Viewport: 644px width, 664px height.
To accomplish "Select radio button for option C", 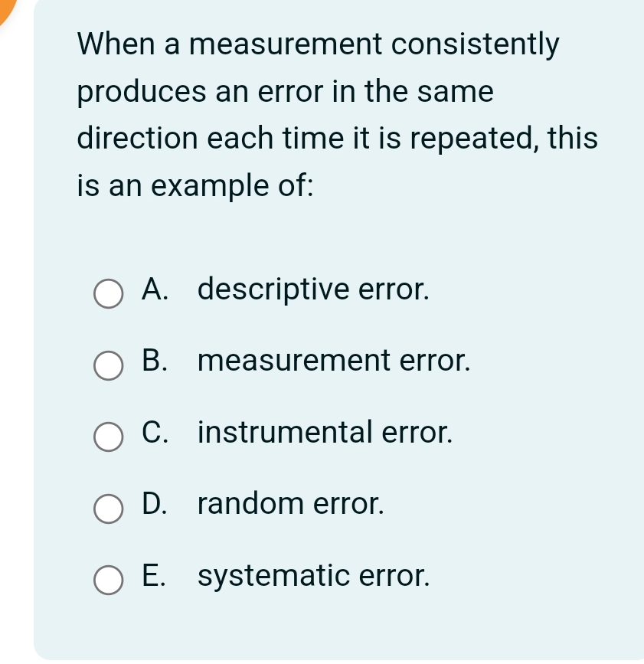I will point(108,437).
